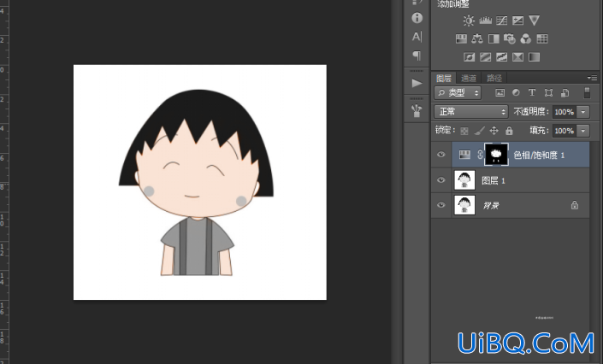
Task: Switch to the 图层 tab
Action: pos(444,78)
